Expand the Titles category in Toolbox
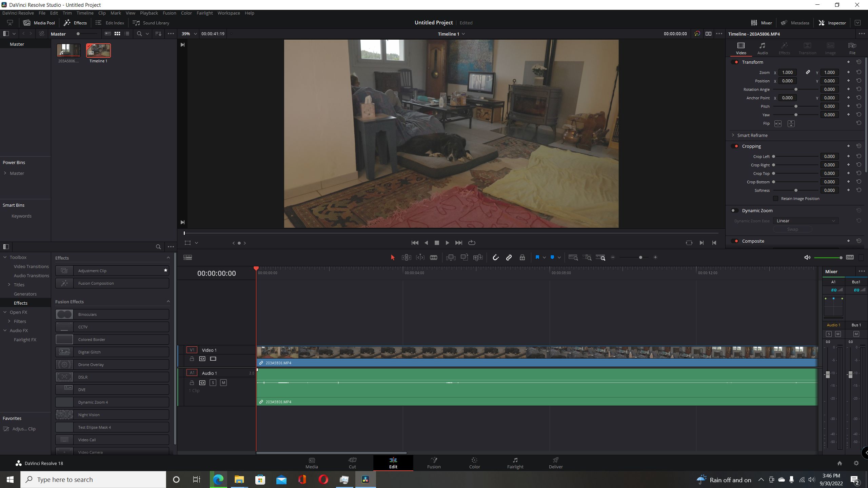 (x=9, y=285)
